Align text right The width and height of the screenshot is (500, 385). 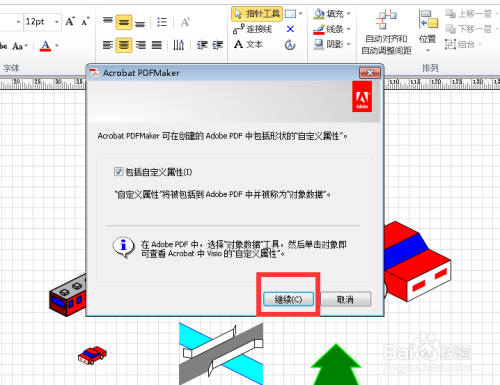pyautogui.click(x=141, y=45)
